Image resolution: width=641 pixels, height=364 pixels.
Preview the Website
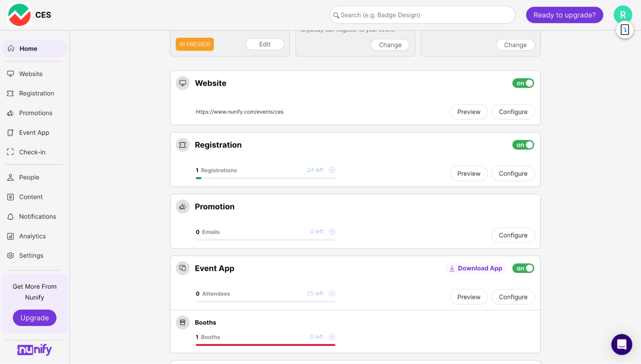tap(468, 112)
